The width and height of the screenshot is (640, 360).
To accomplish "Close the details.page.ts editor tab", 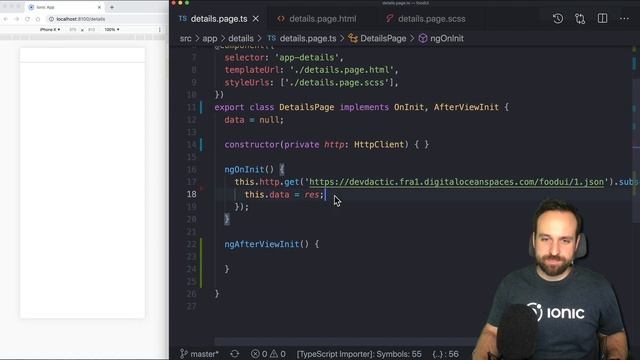I will pyautogui.click(x=256, y=19).
